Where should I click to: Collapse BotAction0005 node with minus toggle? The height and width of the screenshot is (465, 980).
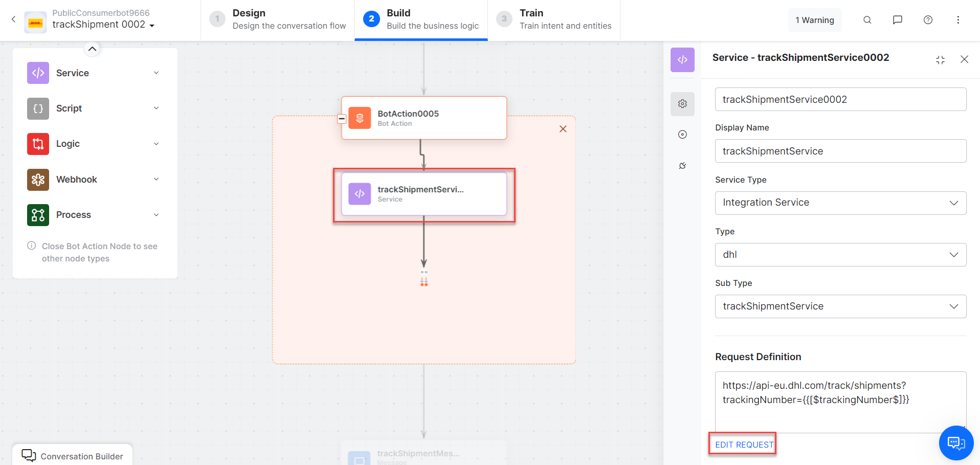(342, 119)
